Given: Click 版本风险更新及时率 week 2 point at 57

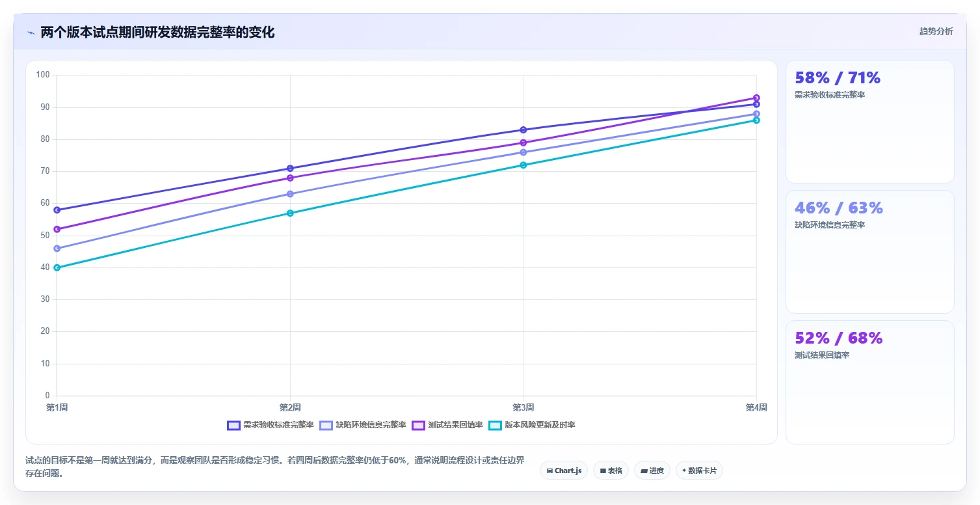Looking at the screenshot, I should 290,213.
